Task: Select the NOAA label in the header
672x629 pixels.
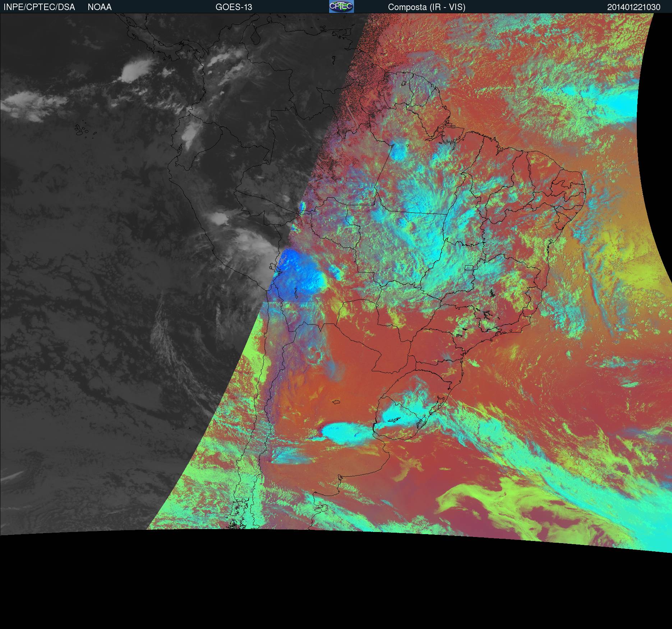Action: tap(100, 7)
